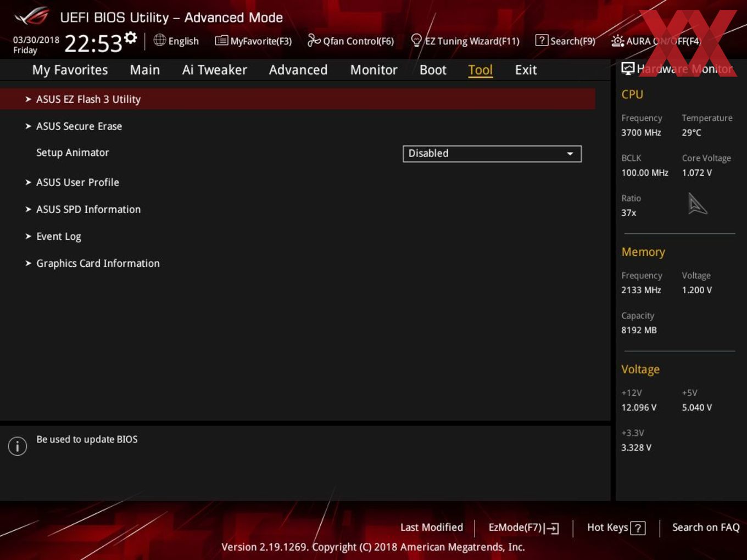Click the globe language icon
This screenshot has width=747, height=560.
(159, 40)
